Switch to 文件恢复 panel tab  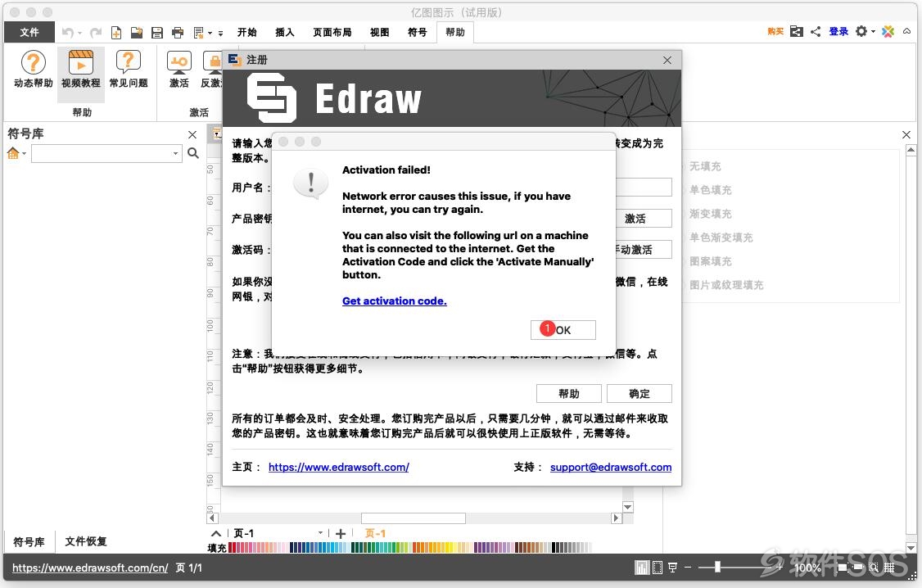click(x=86, y=541)
